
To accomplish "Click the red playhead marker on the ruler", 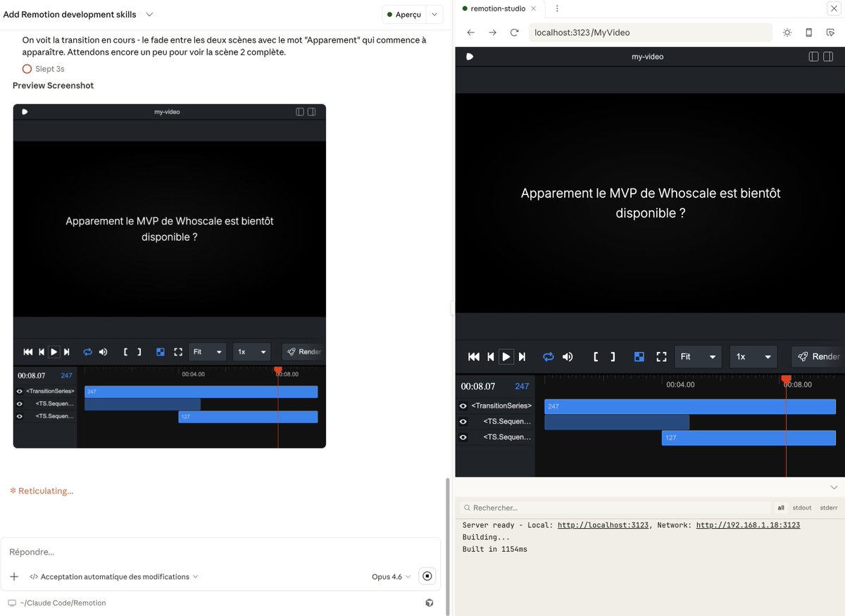I will click(786, 379).
